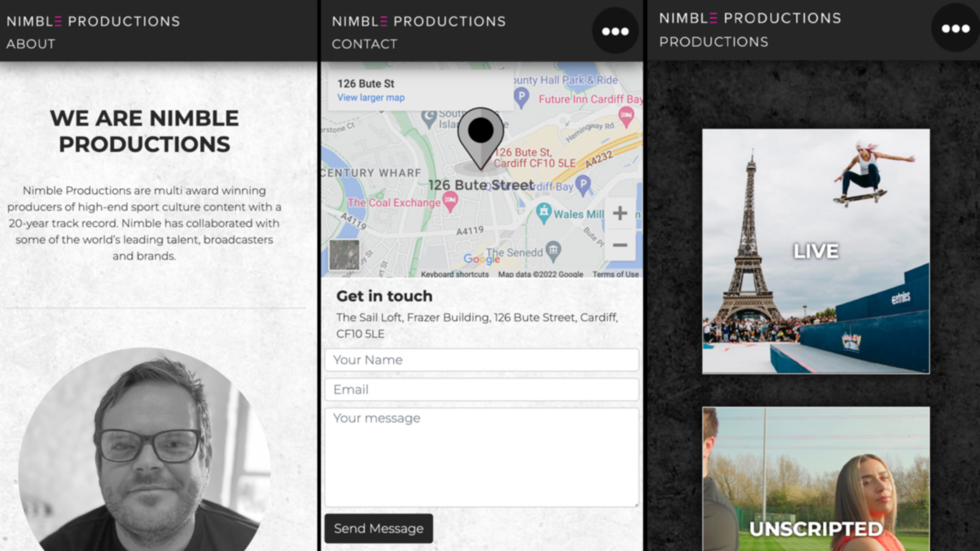
Task: Click the map zoom in plus button
Action: [620, 213]
